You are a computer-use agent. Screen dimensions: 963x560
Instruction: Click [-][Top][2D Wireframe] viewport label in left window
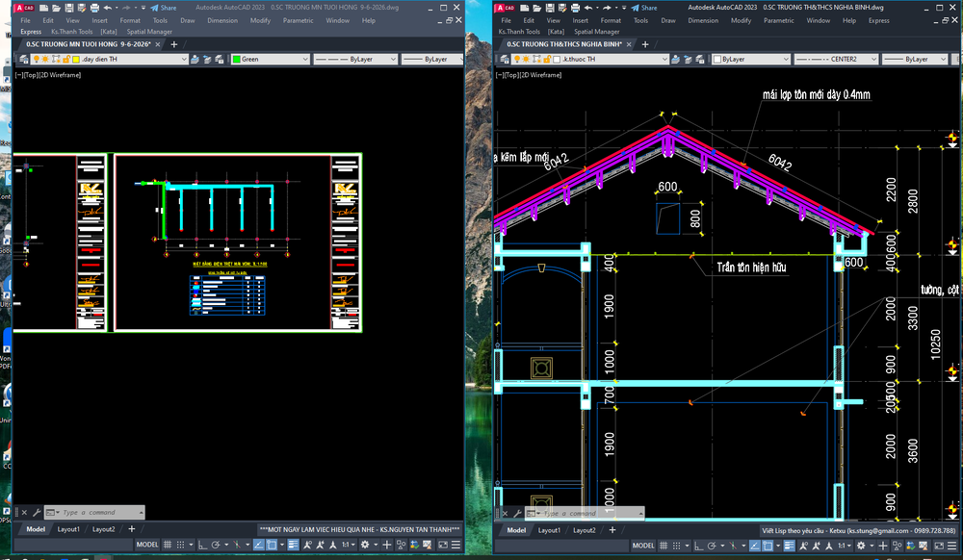[48, 75]
